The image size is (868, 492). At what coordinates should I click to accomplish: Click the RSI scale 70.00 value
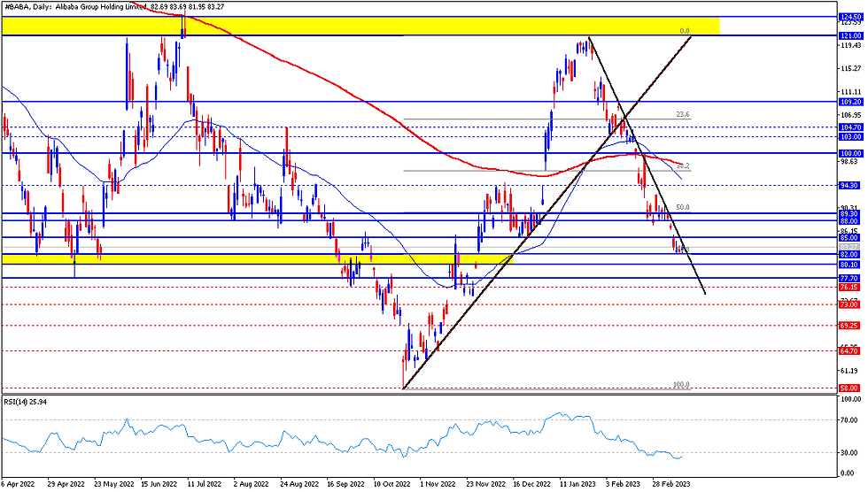849,419
